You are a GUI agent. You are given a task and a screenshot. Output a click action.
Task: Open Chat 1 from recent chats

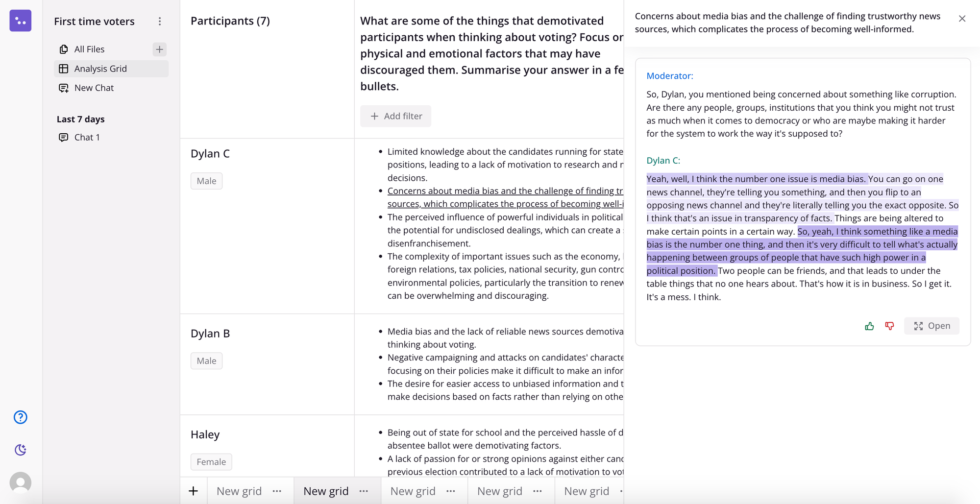click(x=87, y=137)
